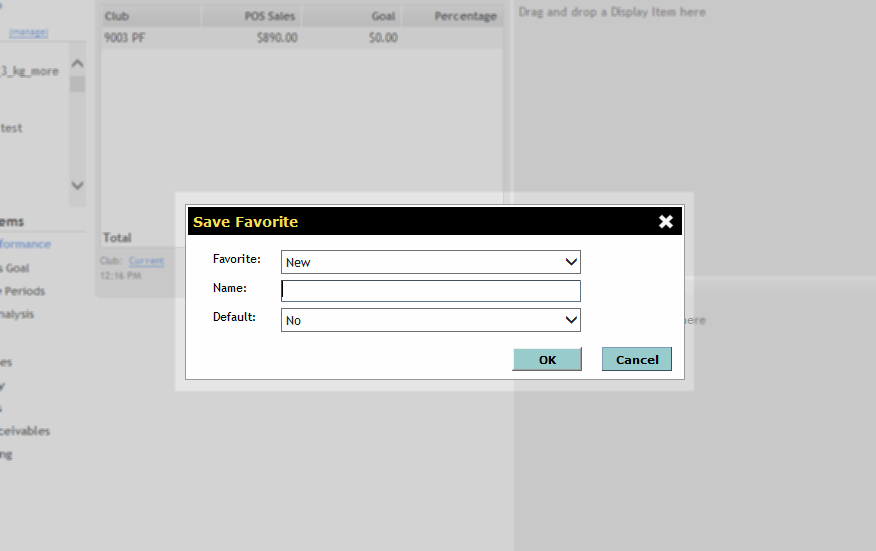
Task: Open the Periods item in sidebar
Action: tap(24, 291)
